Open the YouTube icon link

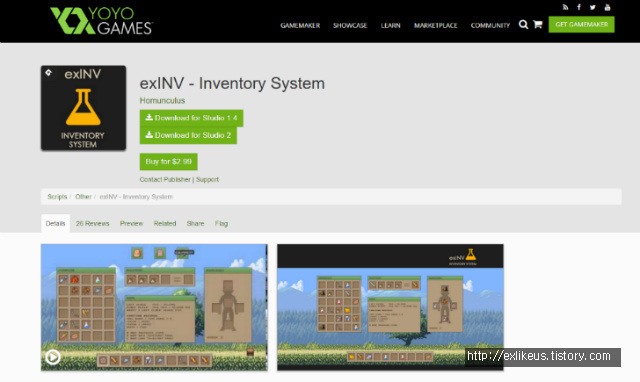(607, 7)
